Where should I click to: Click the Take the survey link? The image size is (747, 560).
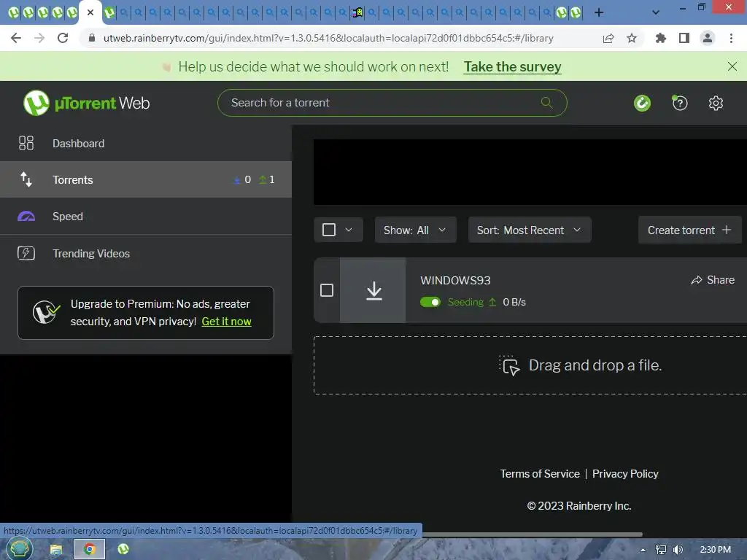(513, 66)
